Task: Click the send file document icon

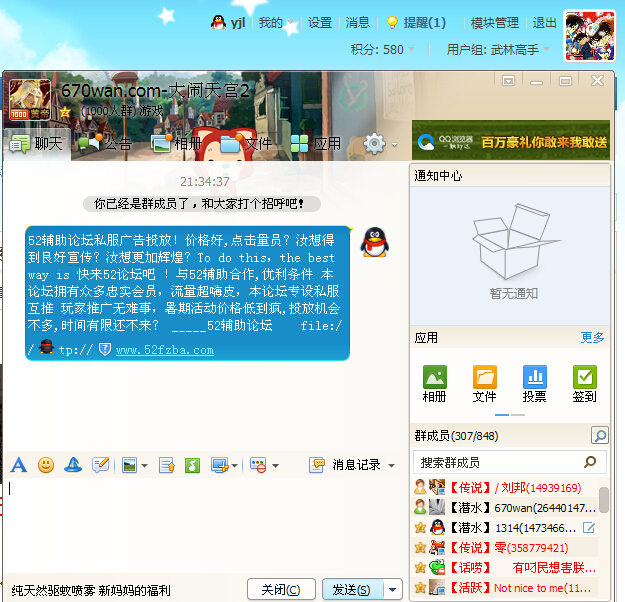Action: [x=167, y=465]
